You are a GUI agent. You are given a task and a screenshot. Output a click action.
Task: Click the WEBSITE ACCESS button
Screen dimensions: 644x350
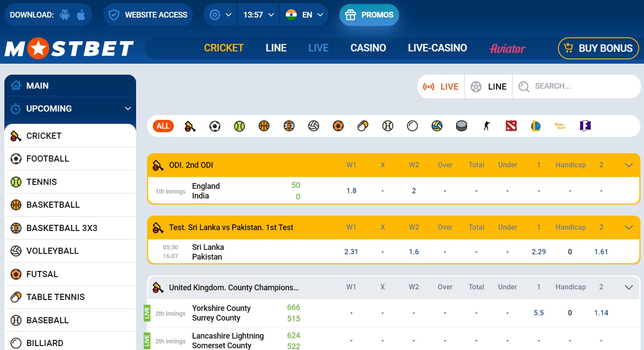(148, 15)
